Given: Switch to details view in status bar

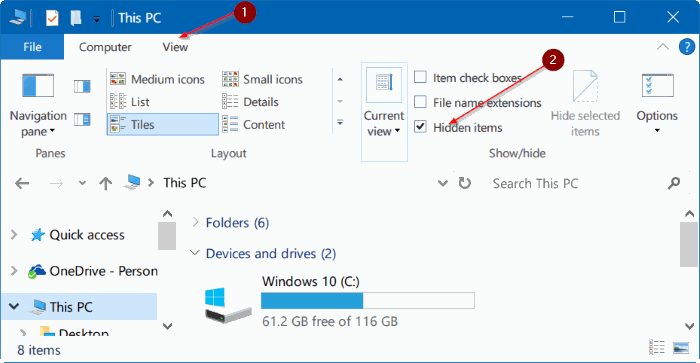Looking at the screenshot, I should [x=657, y=347].
